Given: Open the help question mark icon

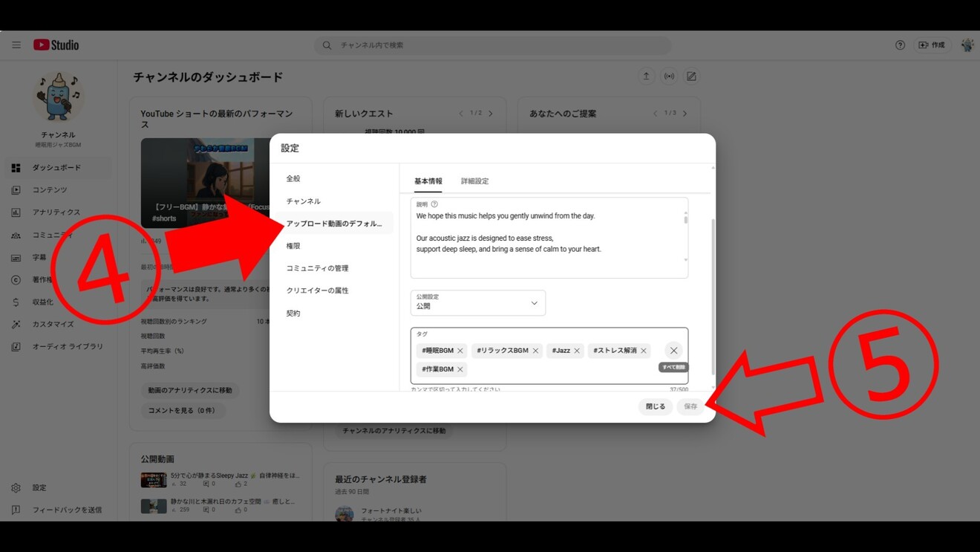Looking at the screenshot, I should tap(900, 45).
